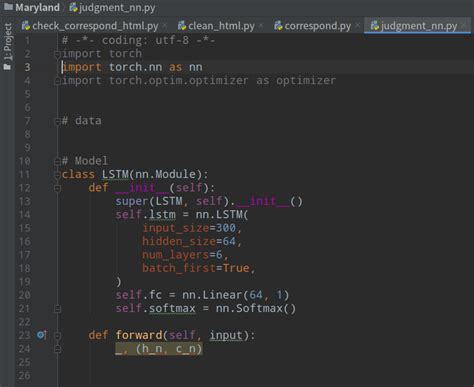
Task: Collapse forward method fold at line 23
Action: tap(57, 336)
